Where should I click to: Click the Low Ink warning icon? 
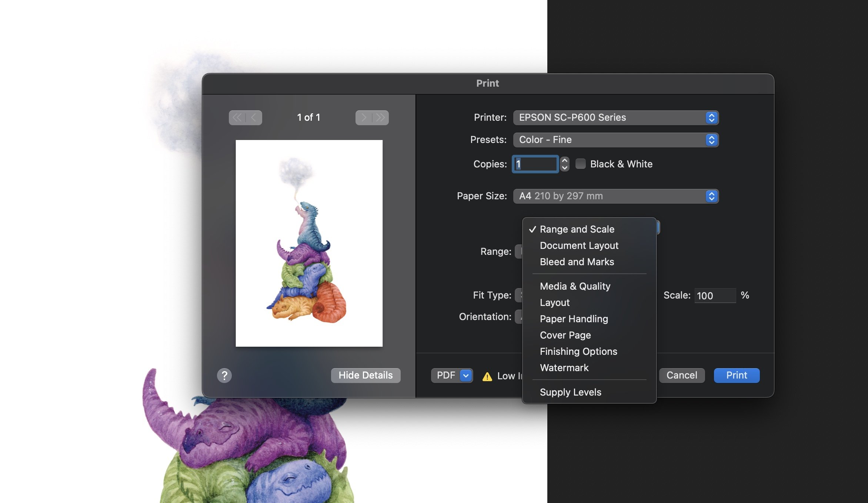(487, 376)
